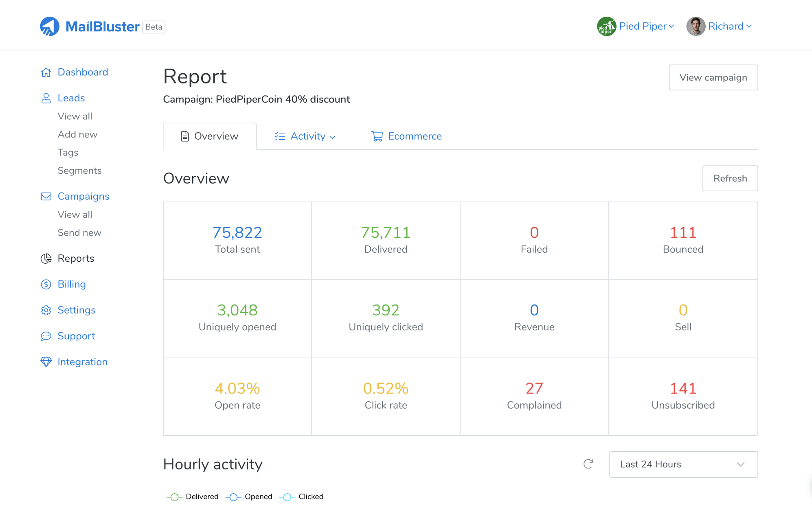Open Add new lead link
The image size is (812, 512).
[77, 134]
